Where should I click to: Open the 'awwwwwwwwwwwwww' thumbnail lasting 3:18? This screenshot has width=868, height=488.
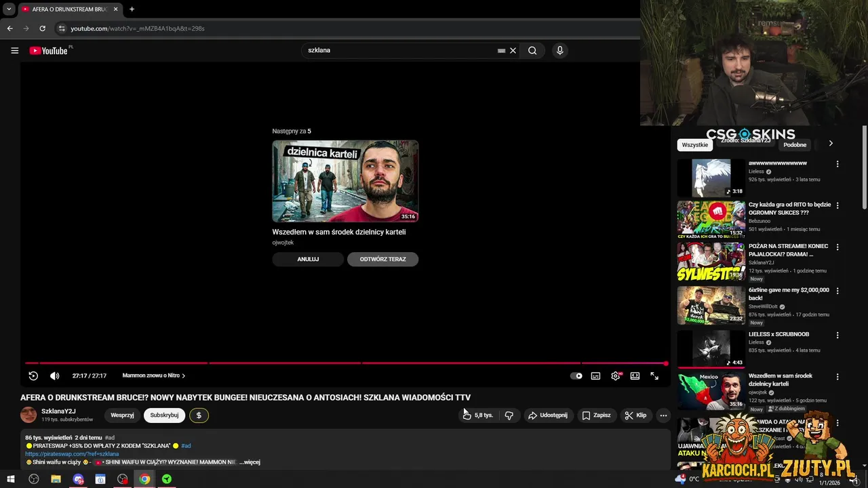pyautogui.click(x=711, y=178)
